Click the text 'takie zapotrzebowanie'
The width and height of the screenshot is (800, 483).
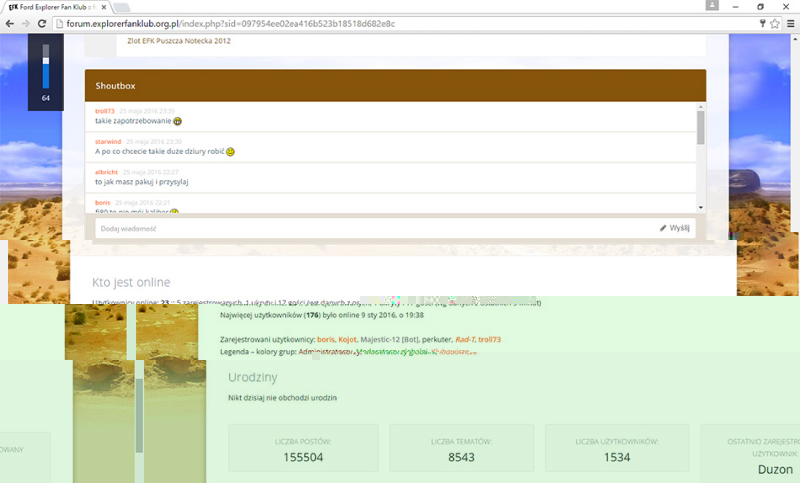(x=133, y=121)
